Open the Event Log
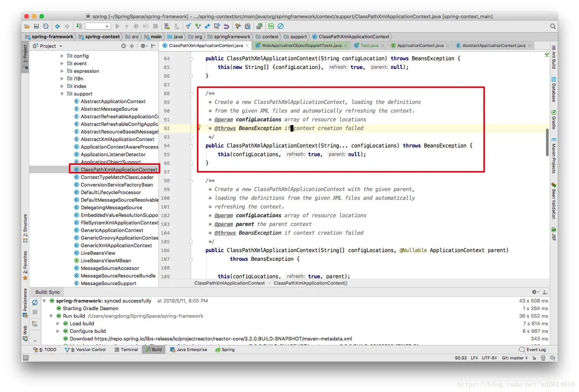Viewport: 579px width, 392px height. tap(533, 350)
